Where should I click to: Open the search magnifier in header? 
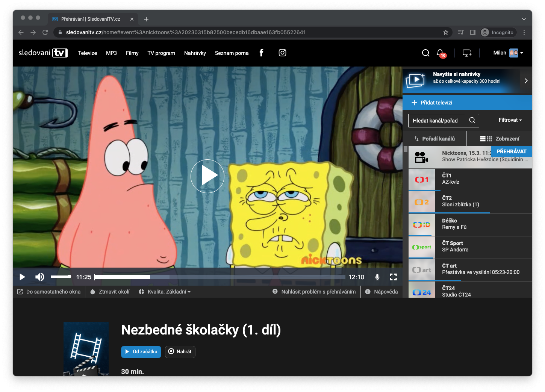coord(425,53)
